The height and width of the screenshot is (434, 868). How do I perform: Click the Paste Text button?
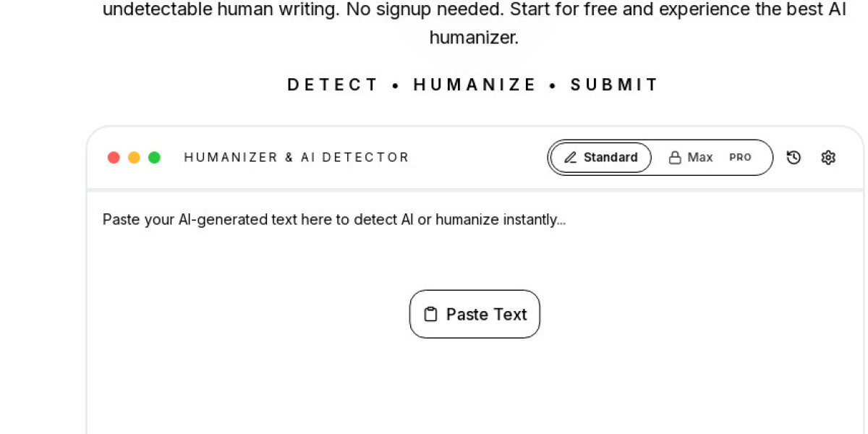click(475, 314)
